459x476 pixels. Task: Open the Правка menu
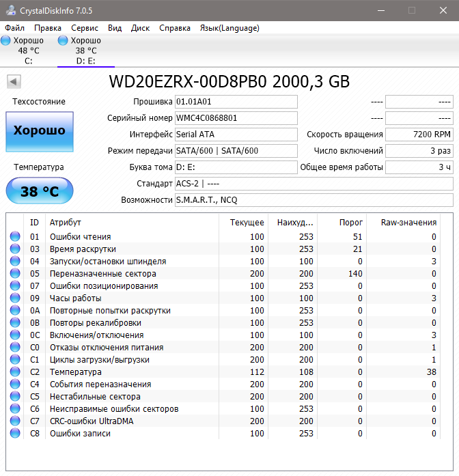point(48,28)
